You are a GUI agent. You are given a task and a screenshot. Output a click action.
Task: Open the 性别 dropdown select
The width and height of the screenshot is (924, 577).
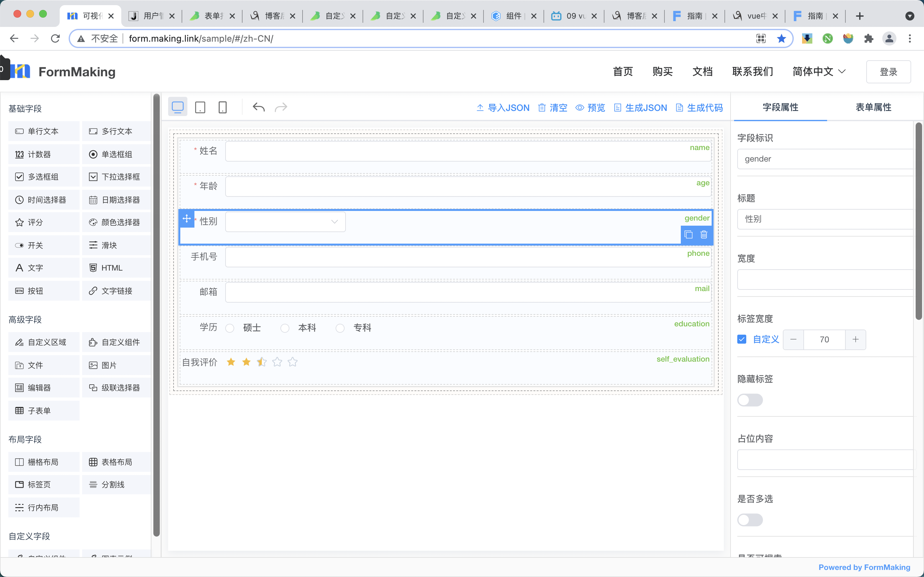285,222
